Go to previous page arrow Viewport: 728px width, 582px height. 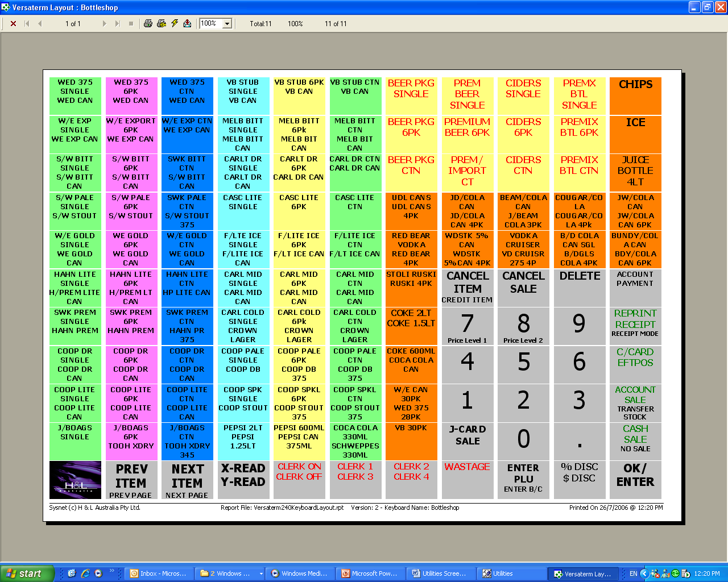click(x=40, y=23)
